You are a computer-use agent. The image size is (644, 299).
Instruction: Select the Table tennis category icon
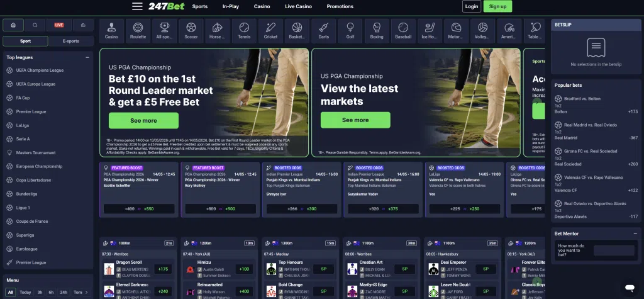(535, 31)
